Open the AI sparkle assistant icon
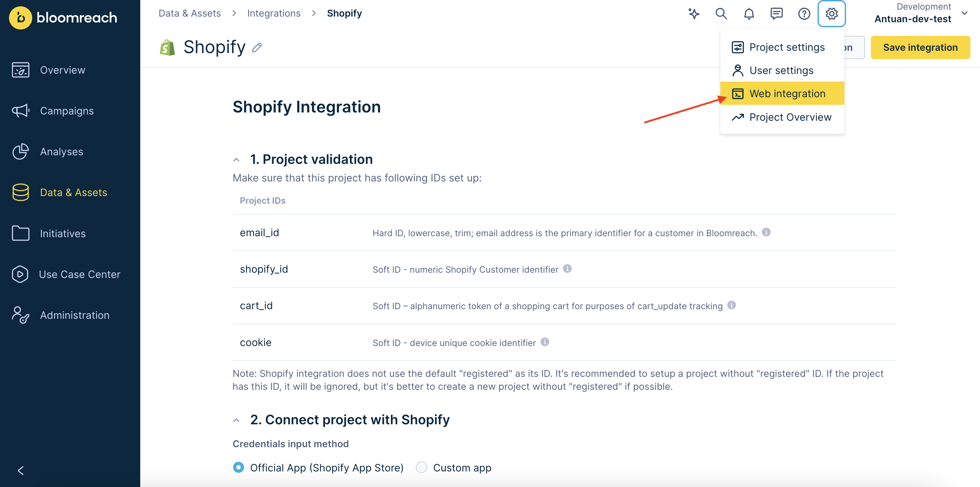The width and height of the screenshot is (980, 487). pyautogui.click(x=694, y=14)
